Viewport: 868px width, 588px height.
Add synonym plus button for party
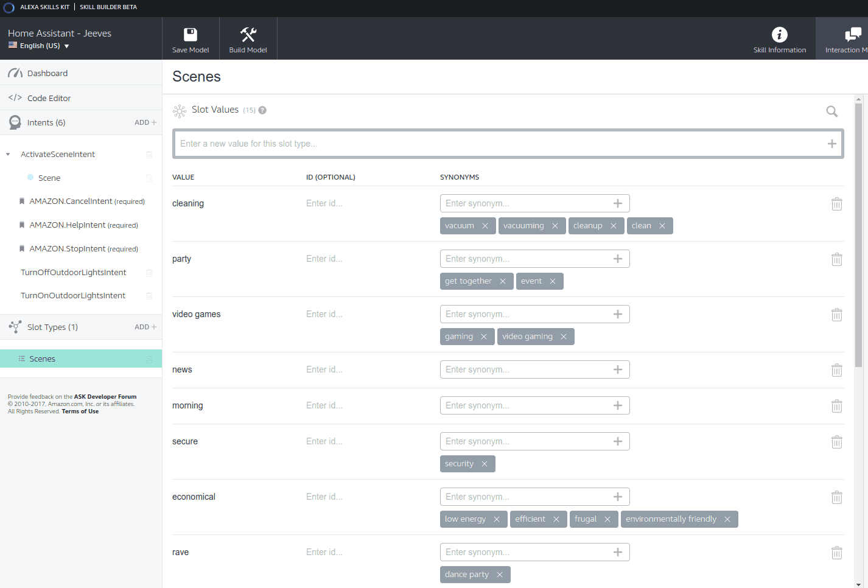point(617,259)
